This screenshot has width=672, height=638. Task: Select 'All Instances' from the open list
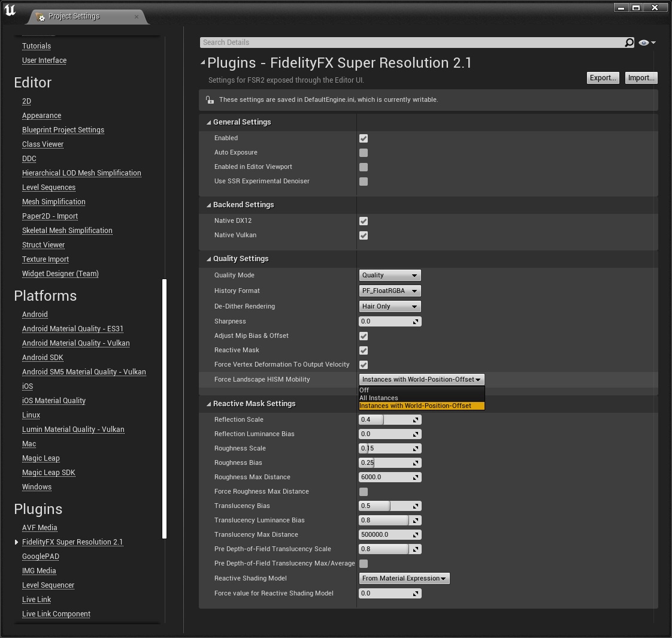pos(379,398)
